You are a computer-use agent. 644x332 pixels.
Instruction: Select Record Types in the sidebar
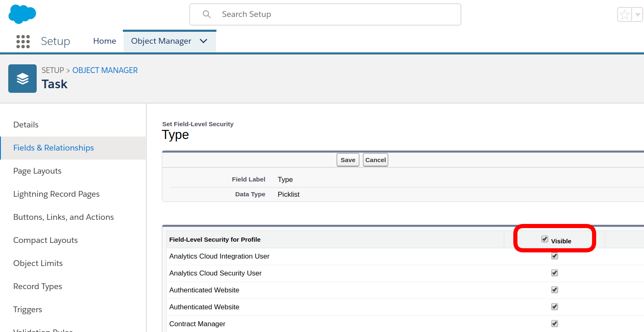(38, 286)
